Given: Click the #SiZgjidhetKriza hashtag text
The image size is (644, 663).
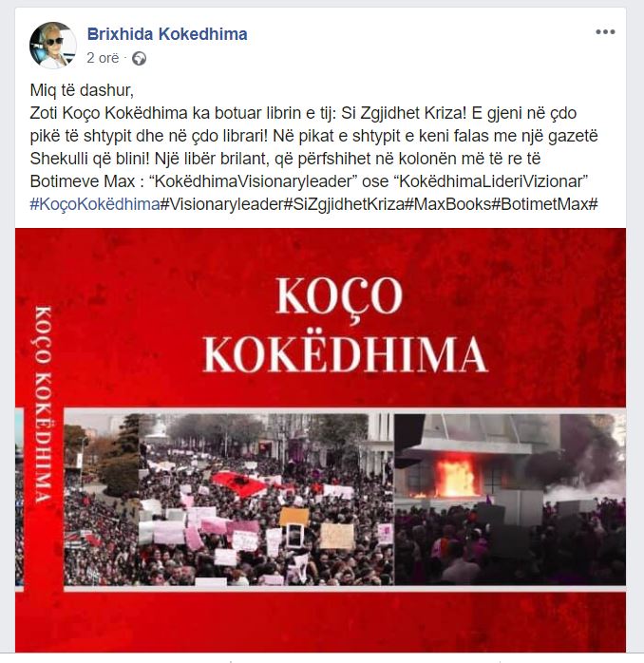Looking at the screenshot, I should (343, 204).
